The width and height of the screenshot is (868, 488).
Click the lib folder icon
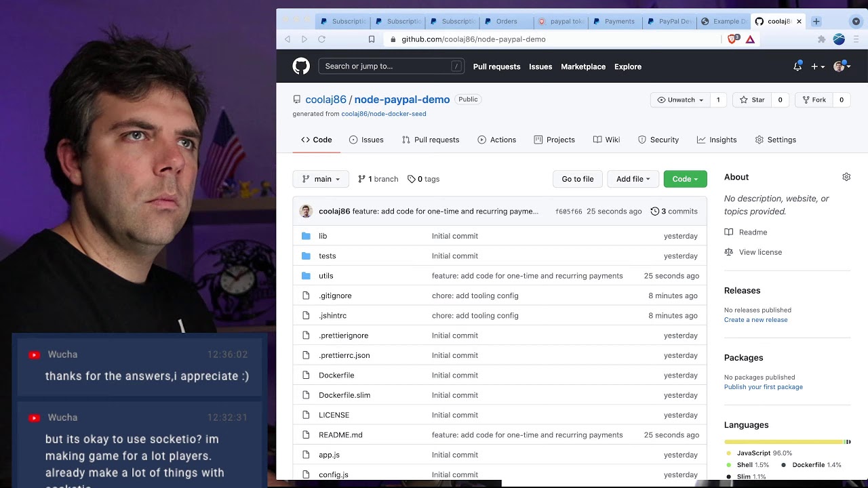click(x=306, y=236)
